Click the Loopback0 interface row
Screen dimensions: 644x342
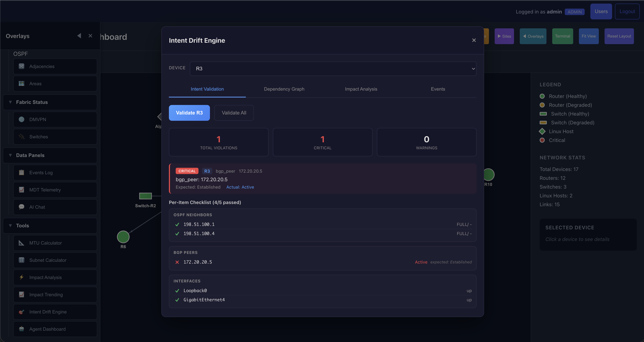click(x=323, y=291)
